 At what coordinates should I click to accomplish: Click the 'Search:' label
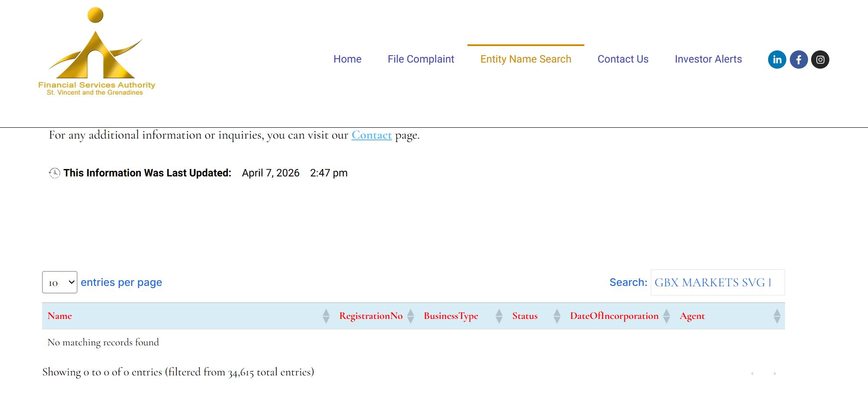click(x=628, y=282)
